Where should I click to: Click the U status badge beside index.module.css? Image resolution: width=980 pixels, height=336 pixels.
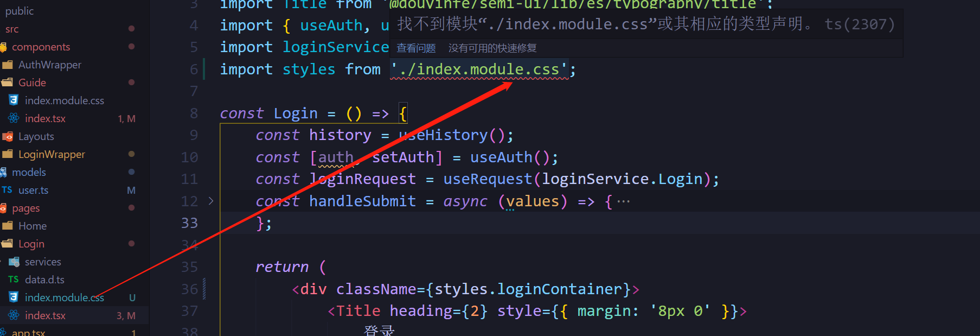132,297
